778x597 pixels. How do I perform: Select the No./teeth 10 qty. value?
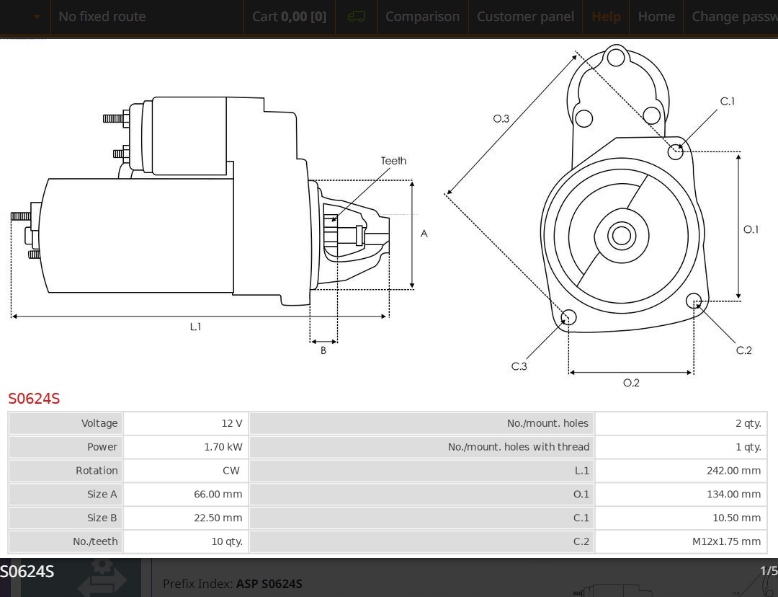coord(186,541)
